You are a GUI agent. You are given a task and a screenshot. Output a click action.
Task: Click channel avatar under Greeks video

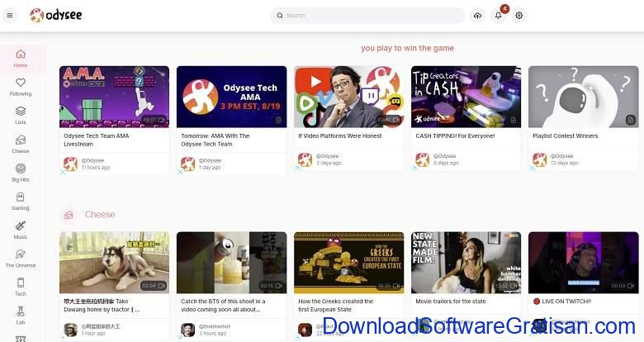point(305,330)
